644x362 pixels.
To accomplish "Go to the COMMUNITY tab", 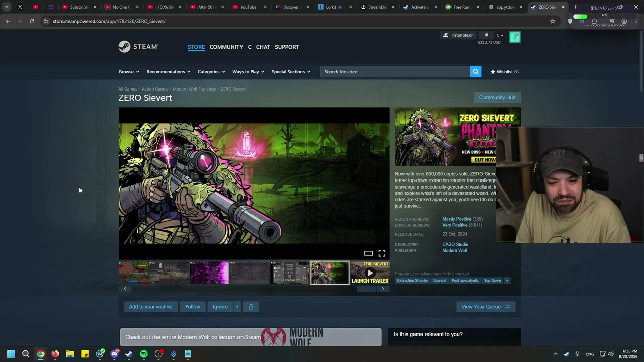I will (226, 47).
